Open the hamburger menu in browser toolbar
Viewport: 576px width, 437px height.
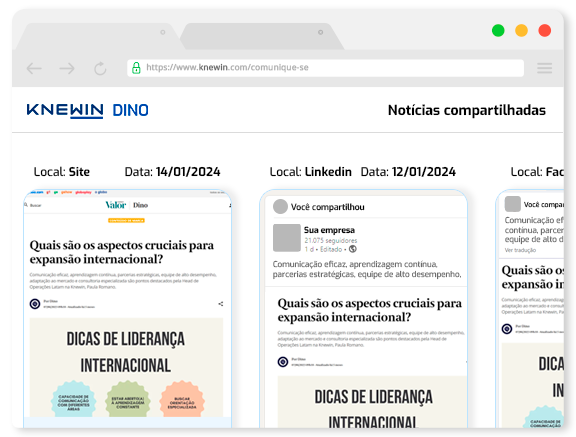544,68
